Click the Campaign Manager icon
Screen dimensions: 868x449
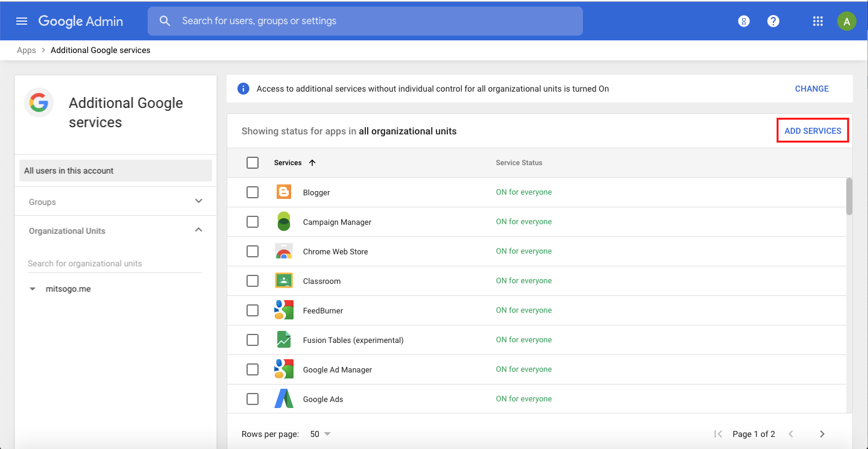284,221
